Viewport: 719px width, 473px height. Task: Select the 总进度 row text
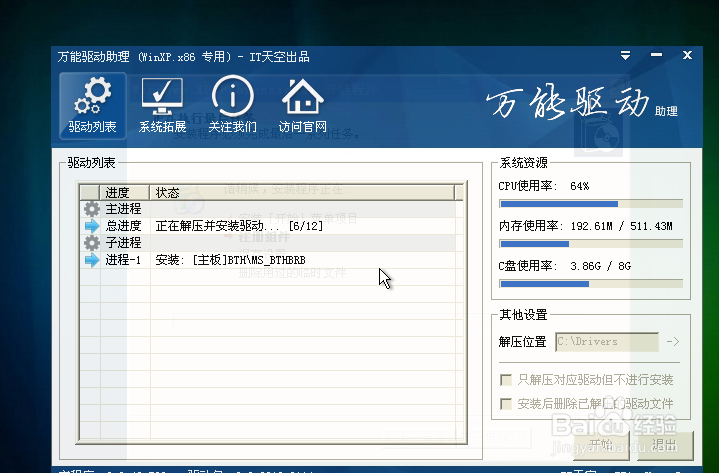(x=123, y=226)
